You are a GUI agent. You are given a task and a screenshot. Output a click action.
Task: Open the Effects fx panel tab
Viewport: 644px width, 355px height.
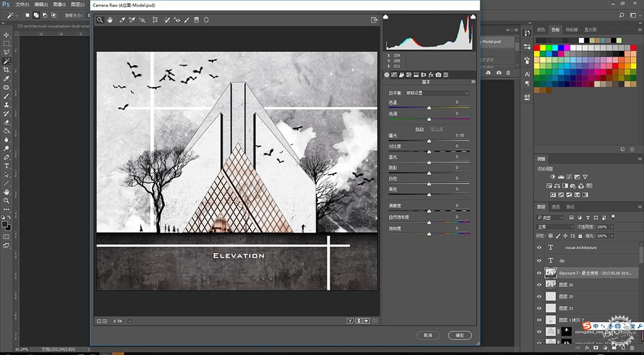431,75
